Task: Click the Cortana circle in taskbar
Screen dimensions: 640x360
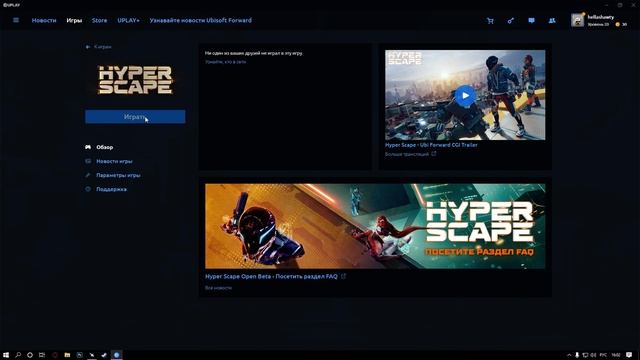Action: [30, 355]
